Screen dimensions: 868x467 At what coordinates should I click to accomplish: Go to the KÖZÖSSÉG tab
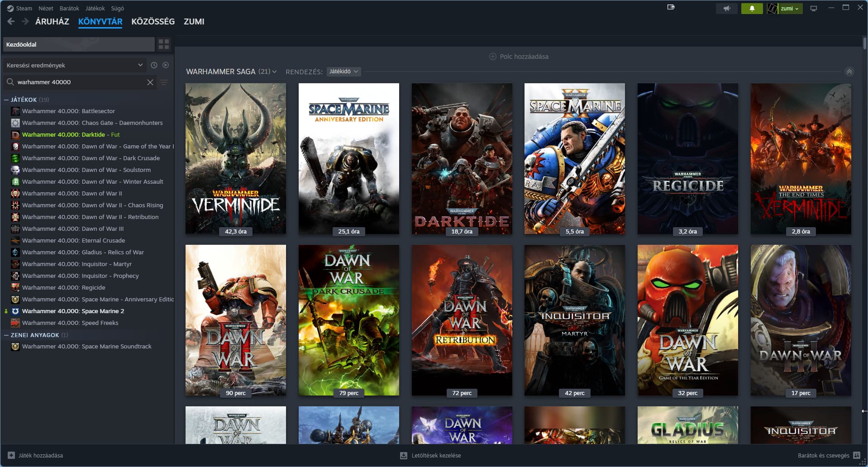click(153, 21)
